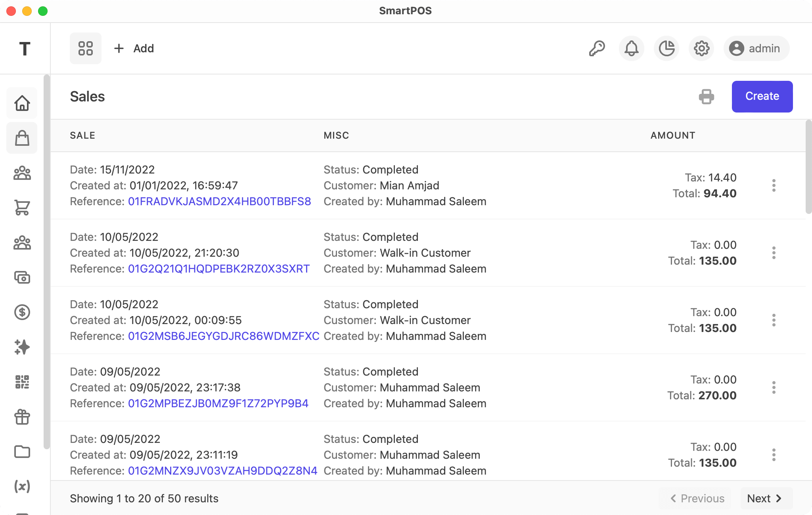
Task: Click the grid apps button beside Add
Action: click(86, 48)
